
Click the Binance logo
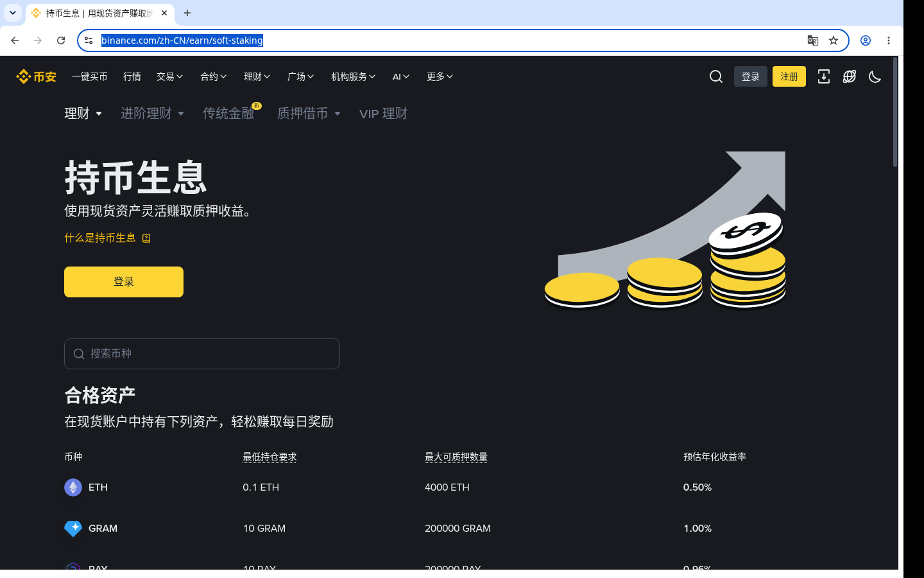[36, 76]
